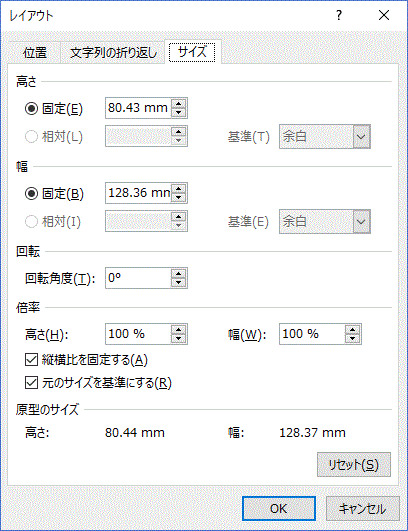Select 固定(E) height radio button
The image size is (408, 531).
click(x=31, y=109)
